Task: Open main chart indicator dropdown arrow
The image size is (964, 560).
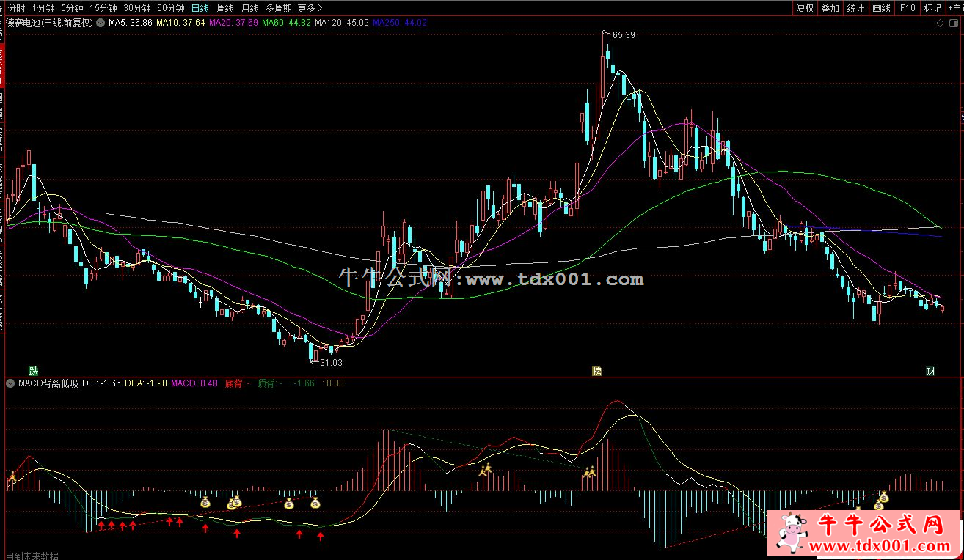Action: (100, 23)
